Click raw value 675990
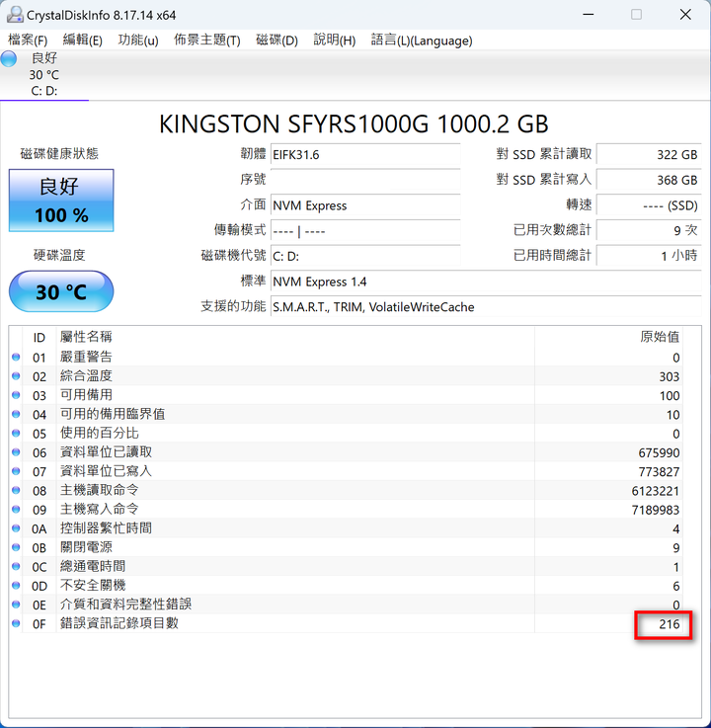The height and width of the screenshot is (728, 711). (659, 452)
